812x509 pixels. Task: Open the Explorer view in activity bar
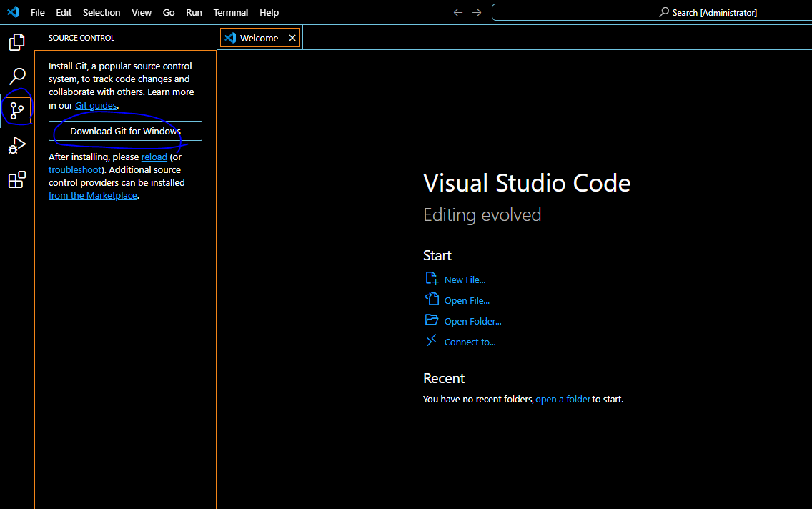(x=16, y=42)
